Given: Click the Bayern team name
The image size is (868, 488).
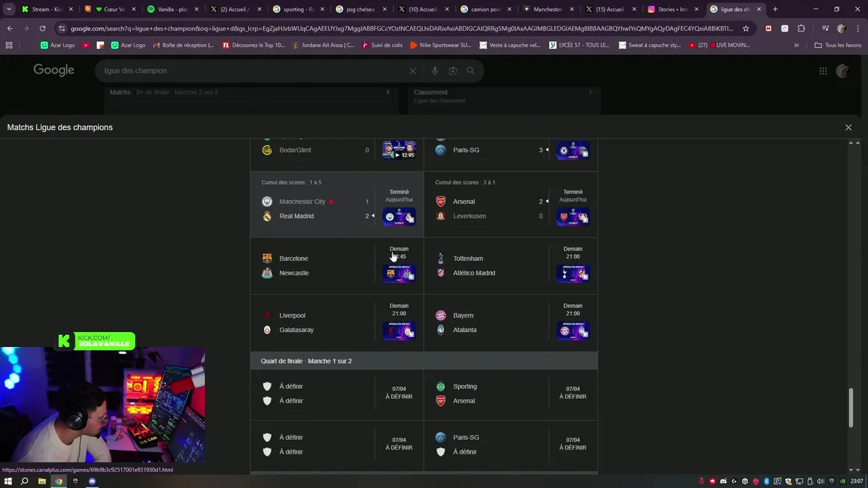Looking at the screenshot, I should (463, 315).
